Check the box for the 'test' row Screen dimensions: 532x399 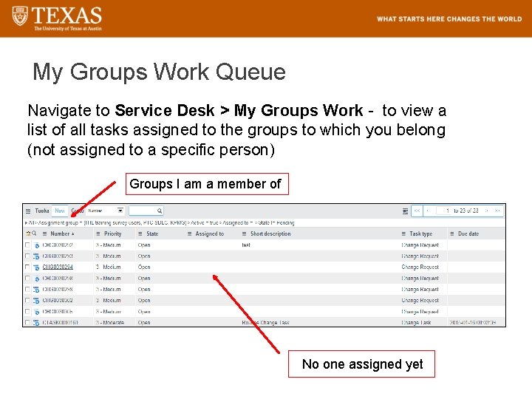click(27, 245)
